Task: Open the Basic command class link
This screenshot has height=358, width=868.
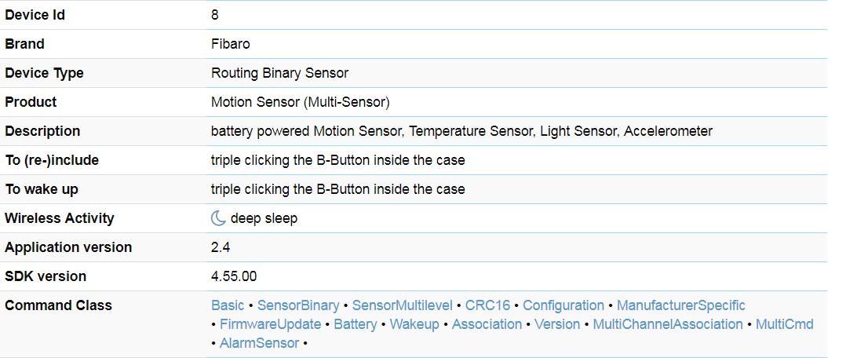Action: [228, 305]
